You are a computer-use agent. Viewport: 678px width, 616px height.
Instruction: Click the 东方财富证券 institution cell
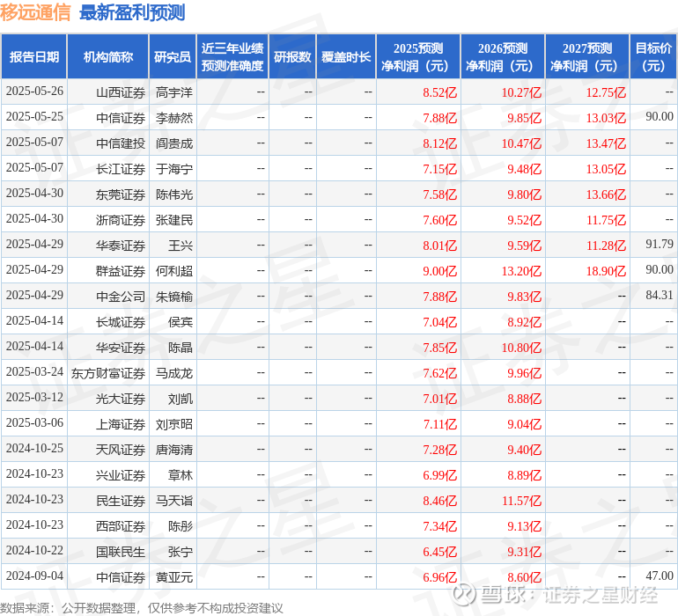(108, 373)
